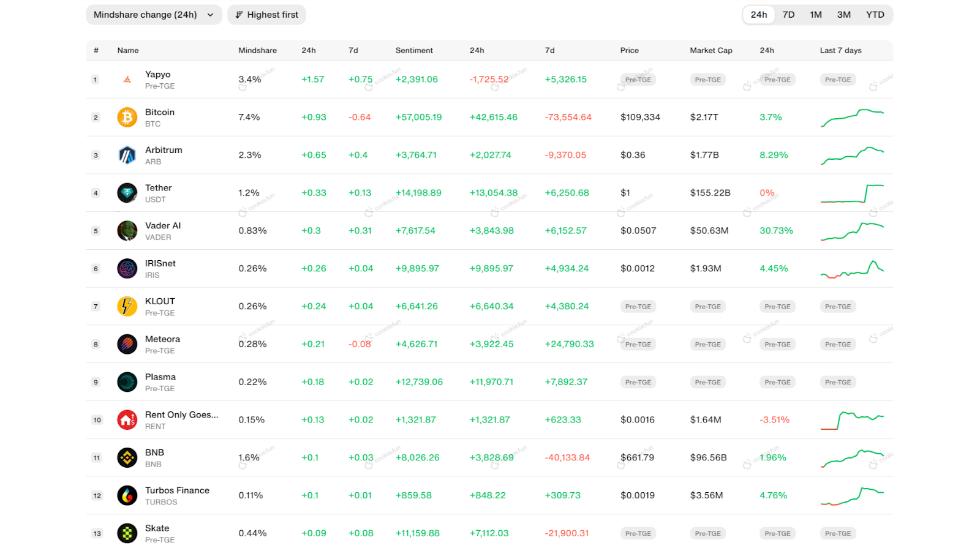
Task: Click Turbos Finance $3.56M market cap
Action: pyautogui.click(x=706, y=495)
